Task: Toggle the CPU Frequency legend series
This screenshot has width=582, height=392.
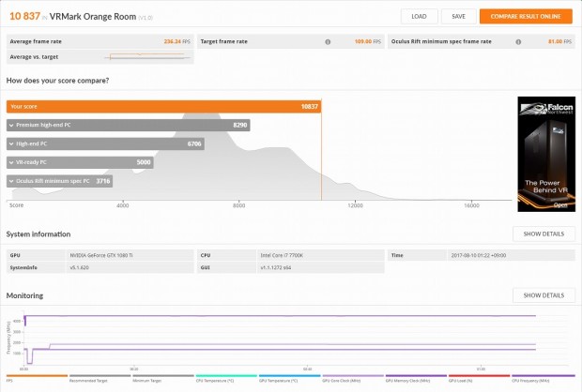Action: point(543,378)
